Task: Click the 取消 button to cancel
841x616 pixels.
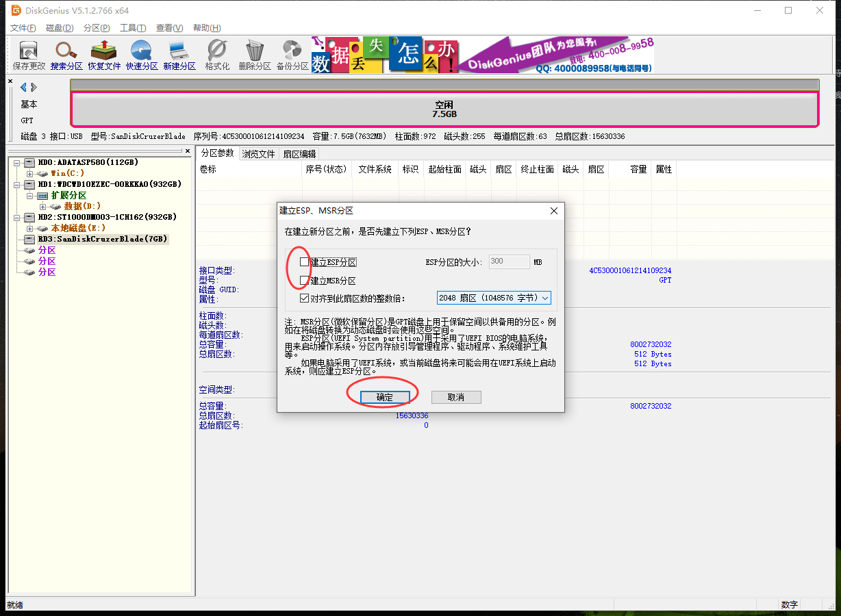Action: click(x=456, y=398)
